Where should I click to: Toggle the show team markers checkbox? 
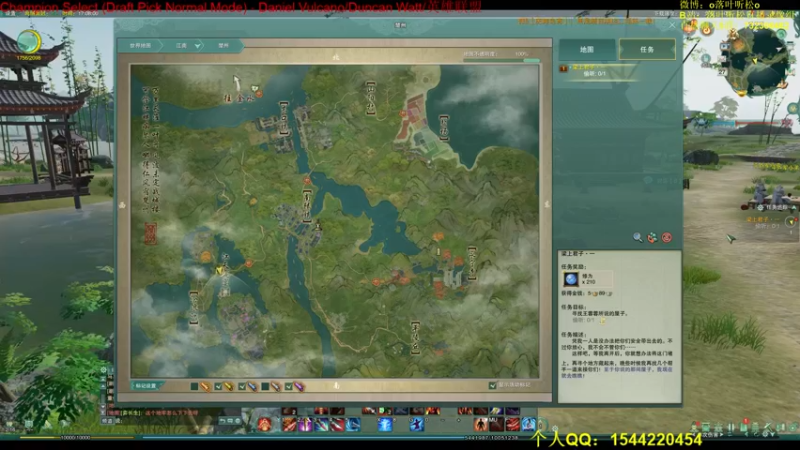coord(492,385)
